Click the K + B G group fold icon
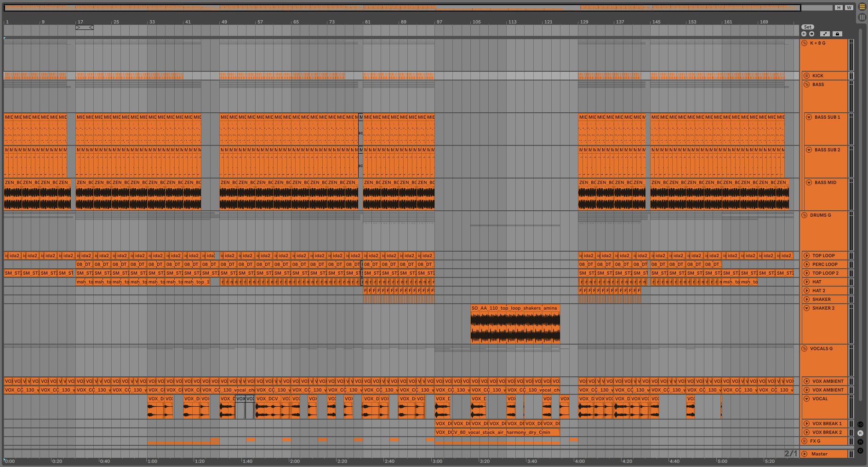868x467 pixels. coord(805,43)
